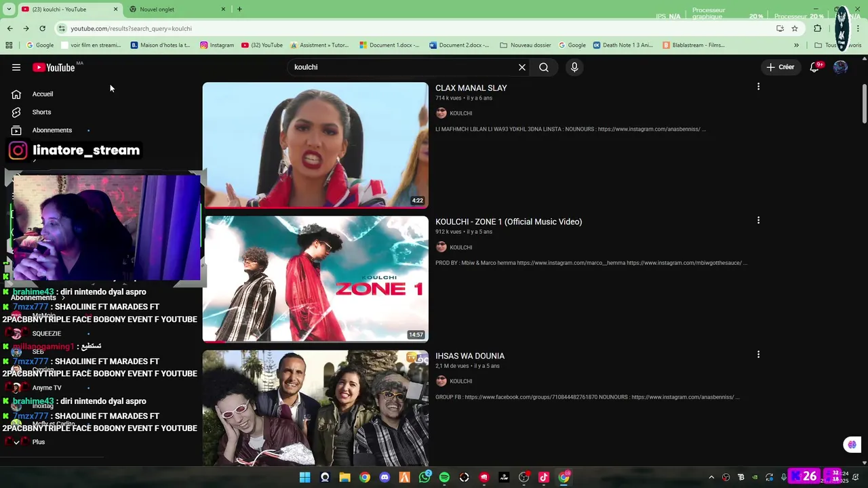Open the Anyme TV subscription channel
The height and width of the screenshot is (488, 868).
(47, 388)
